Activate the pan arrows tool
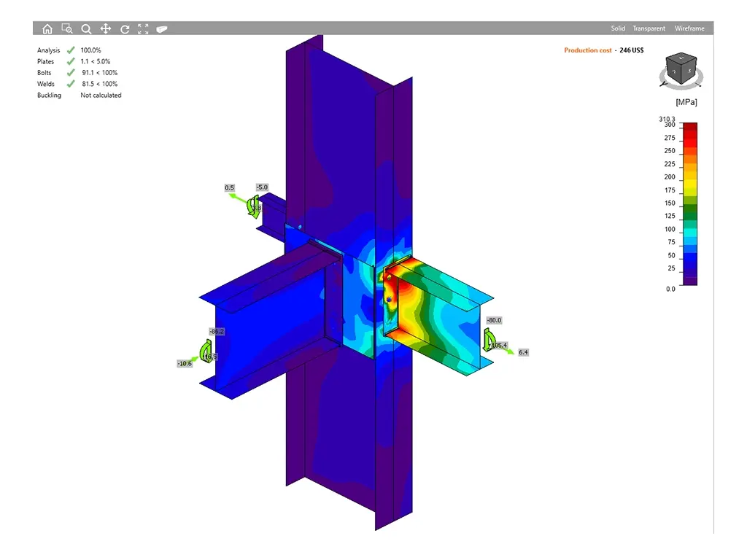747x560 pixels. [x=105, y=29]
